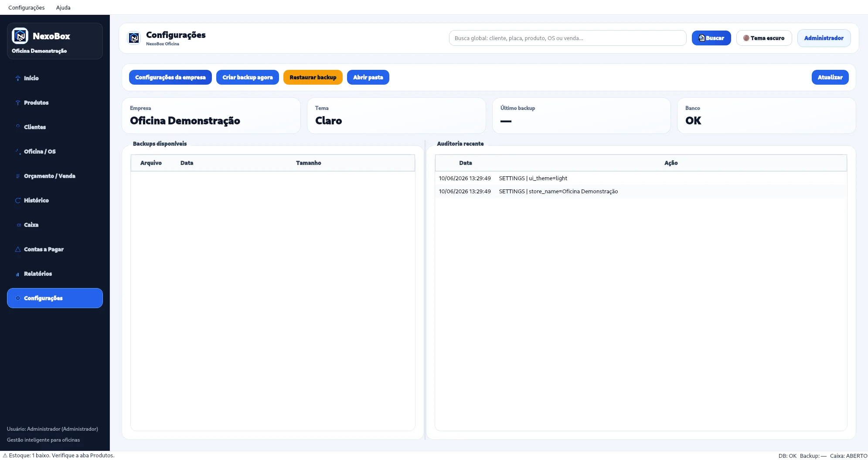Screen dimensions: 868x460
Task: Go to the Início page
Action: (x=55, y=78)
